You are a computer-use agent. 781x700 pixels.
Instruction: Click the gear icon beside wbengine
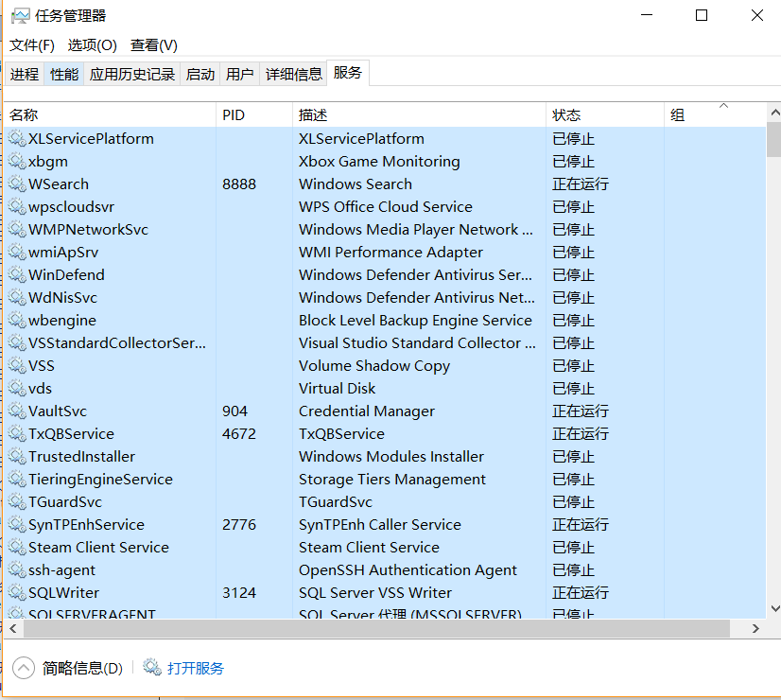[17, 320]
